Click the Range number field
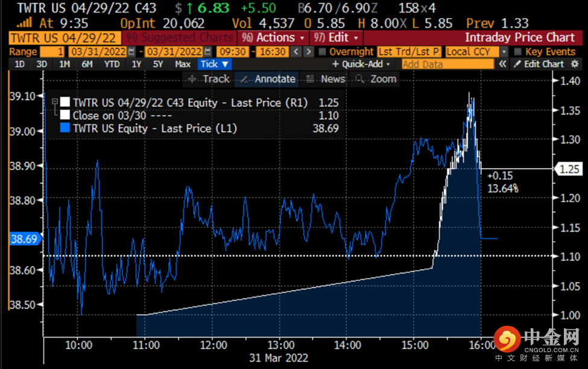This screenshot has width=588, height=369. (x=52, y=52)
